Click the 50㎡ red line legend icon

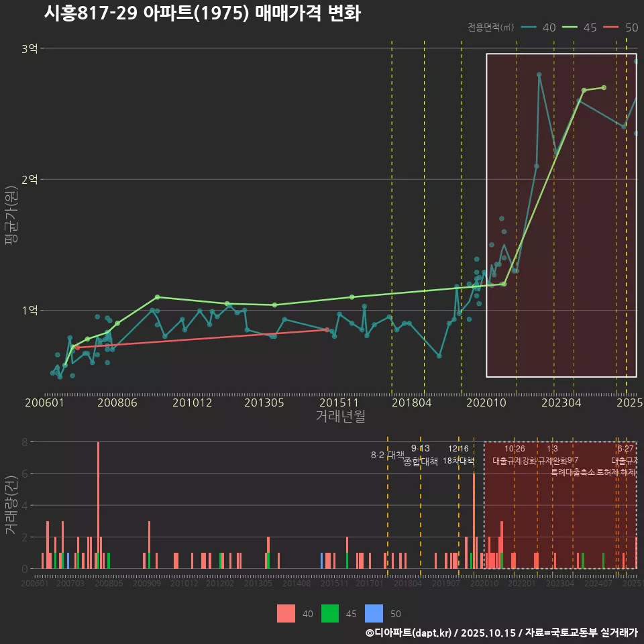(x=612, y=28)
